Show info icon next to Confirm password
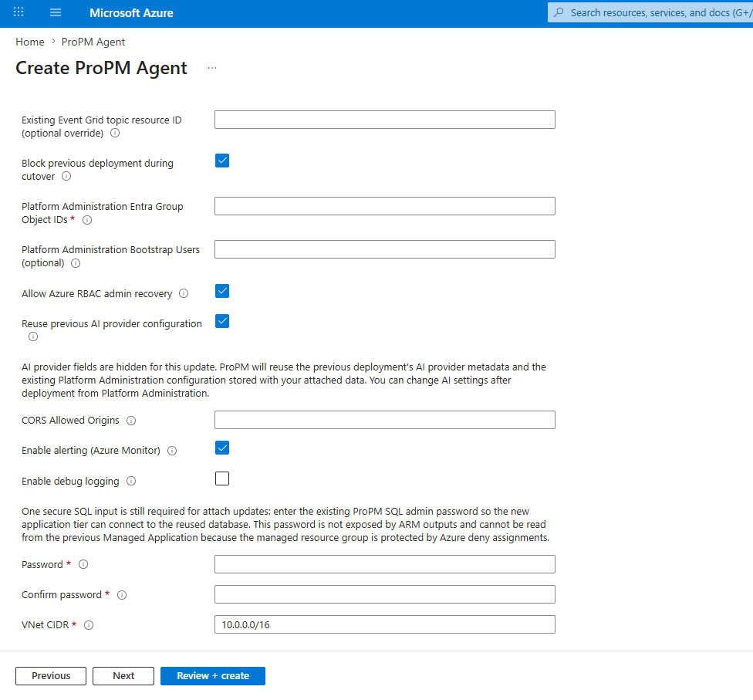The width and height of the screenshot is (753, 700). tap(122, 595)
